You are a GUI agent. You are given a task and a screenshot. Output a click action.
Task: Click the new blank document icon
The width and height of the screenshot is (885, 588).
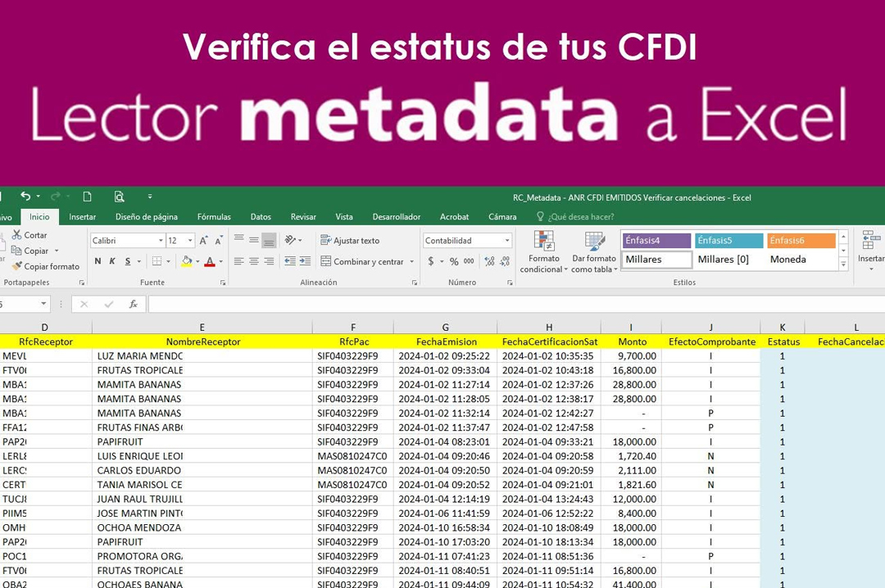pos(87,197)
